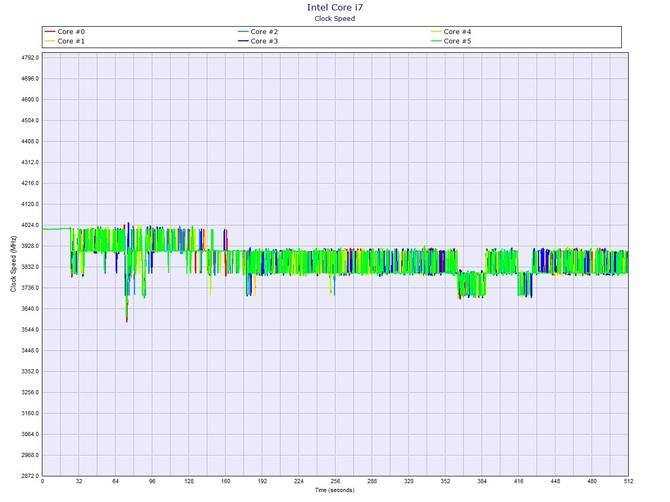This screenshot has height=502, width=670.
Task: Click the Core #1 legend entry
Action: (x=65, y=41)
